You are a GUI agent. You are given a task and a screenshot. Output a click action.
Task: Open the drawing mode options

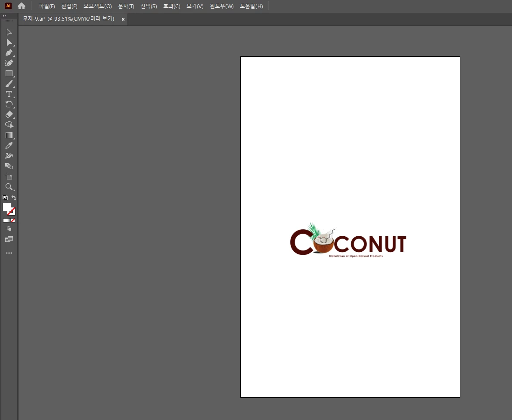[x=9, y=229]
